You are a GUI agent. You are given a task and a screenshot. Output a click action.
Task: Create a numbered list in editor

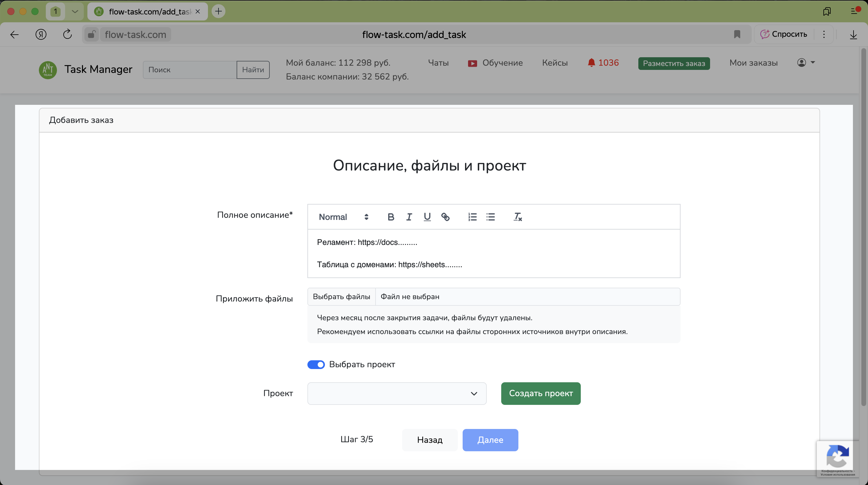472,217
